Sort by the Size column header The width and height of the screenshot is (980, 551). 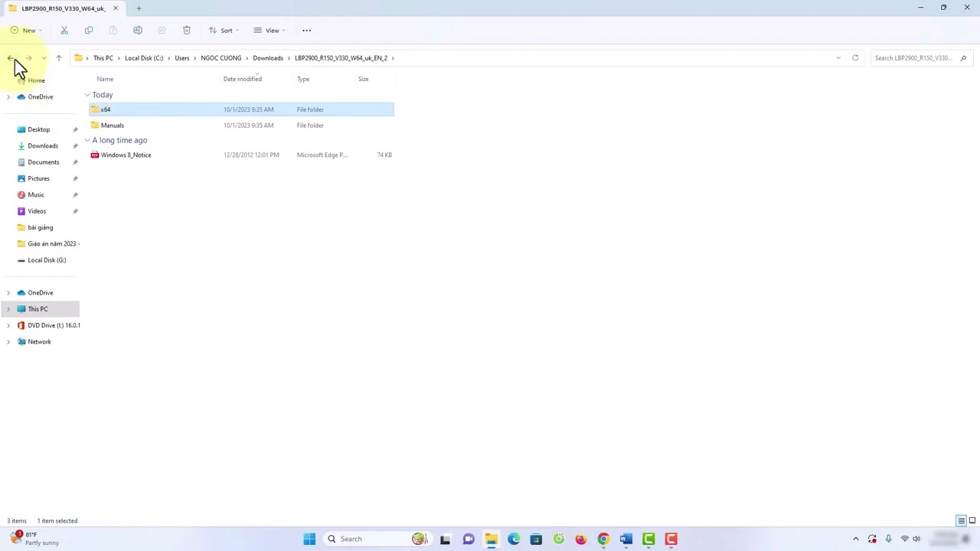point(364,79)
